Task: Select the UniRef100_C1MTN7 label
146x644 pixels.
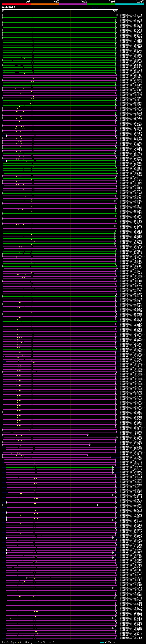Action: pyautogui.click(x=131, y=42)
